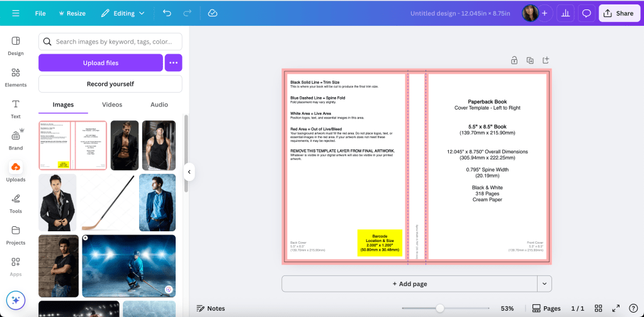
Task: Open the Elements sidebar panel
Action: [16, 78]
